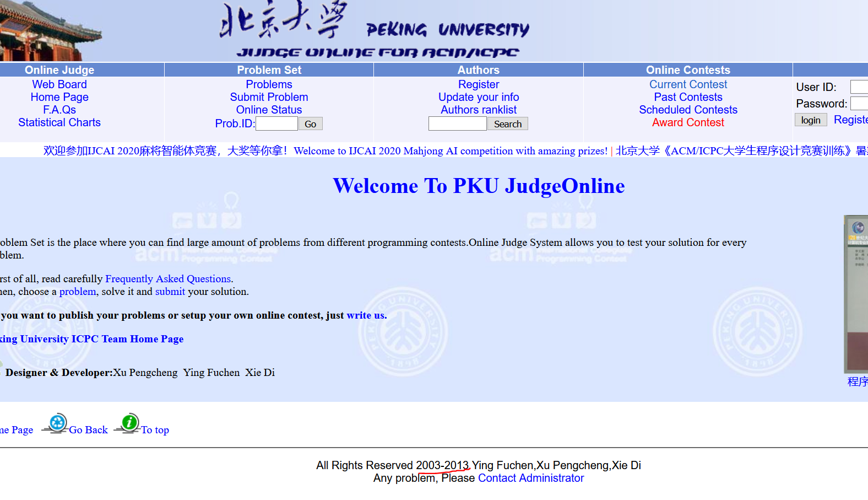
Task: Open Past Contests
Action: [x=688, y=97]
